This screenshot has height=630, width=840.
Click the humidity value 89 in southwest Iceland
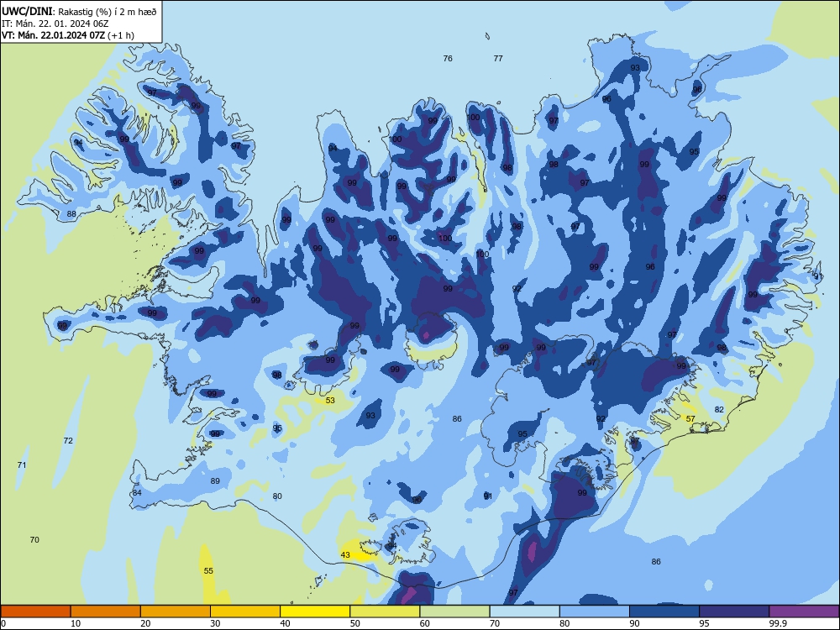tap(215, 481)
